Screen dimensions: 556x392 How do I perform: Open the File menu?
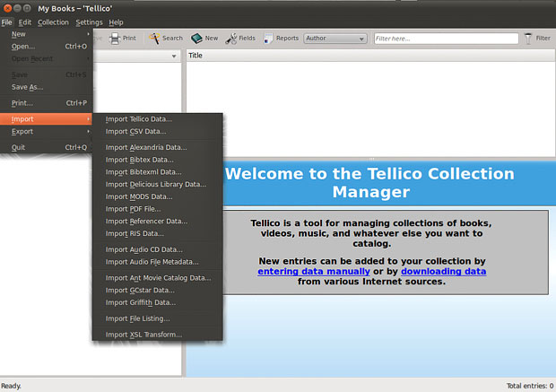point(7,22)
